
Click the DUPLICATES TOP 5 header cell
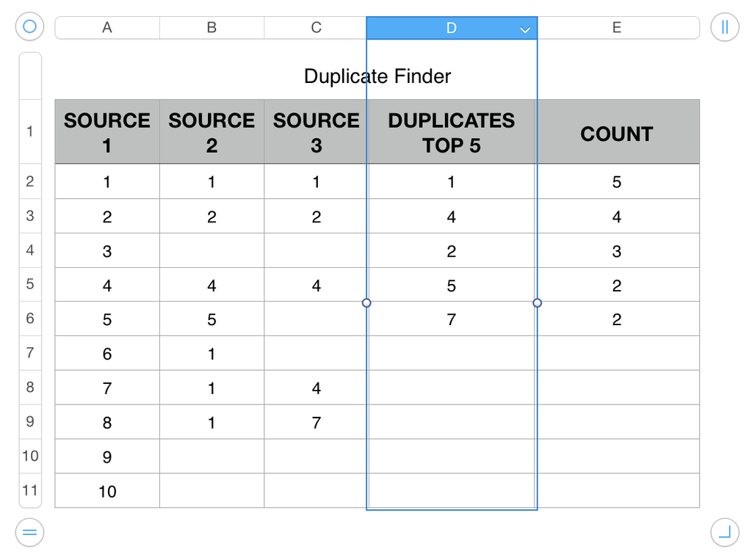click(452, 132)
